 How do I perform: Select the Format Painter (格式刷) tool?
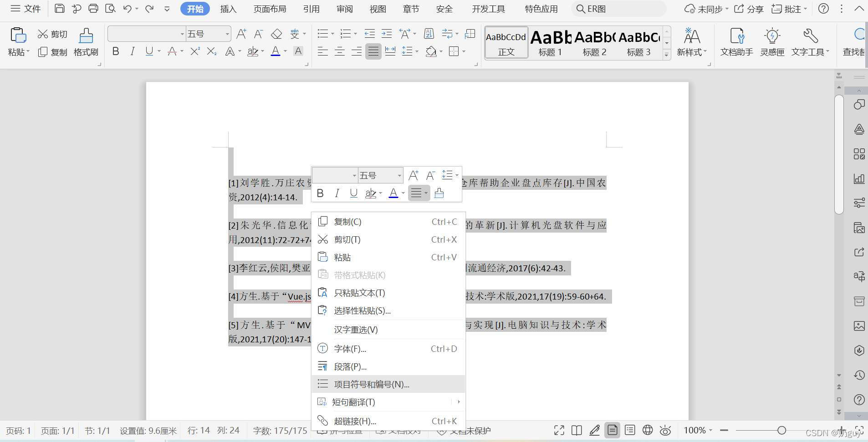(x=86, y=42)
